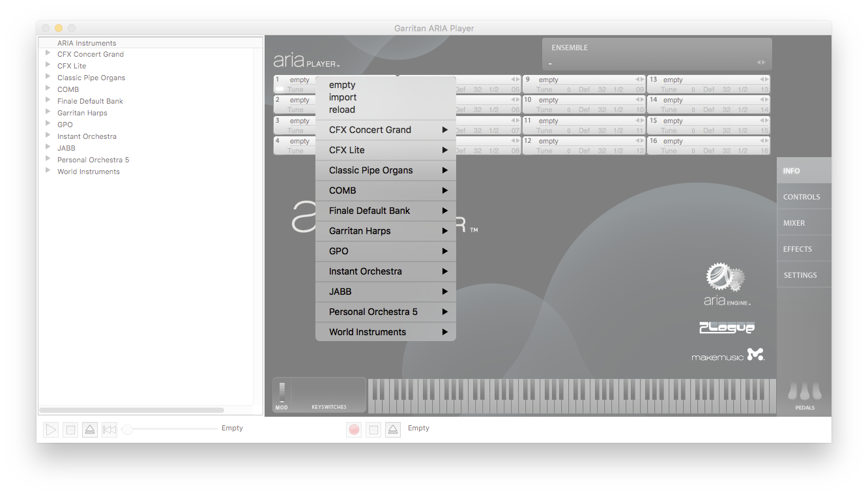Viewport: 868px width, 495px height.
Task: Open GPO submenu in popup menu
Action: (386, 251)
